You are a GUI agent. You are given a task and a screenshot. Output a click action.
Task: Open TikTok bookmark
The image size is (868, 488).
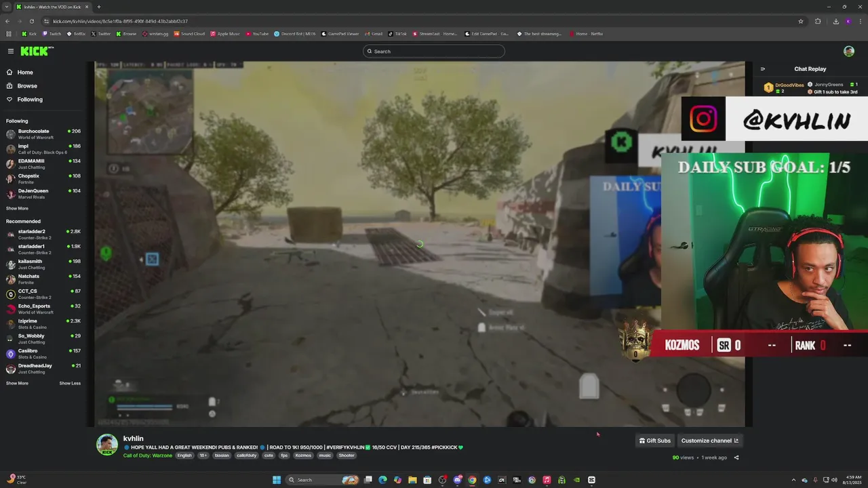click(397, 34)
